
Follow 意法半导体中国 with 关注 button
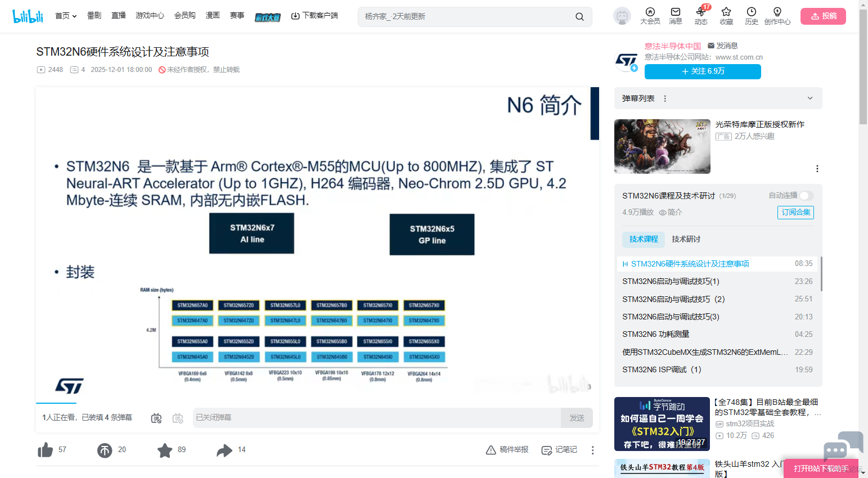pos(703,71)
